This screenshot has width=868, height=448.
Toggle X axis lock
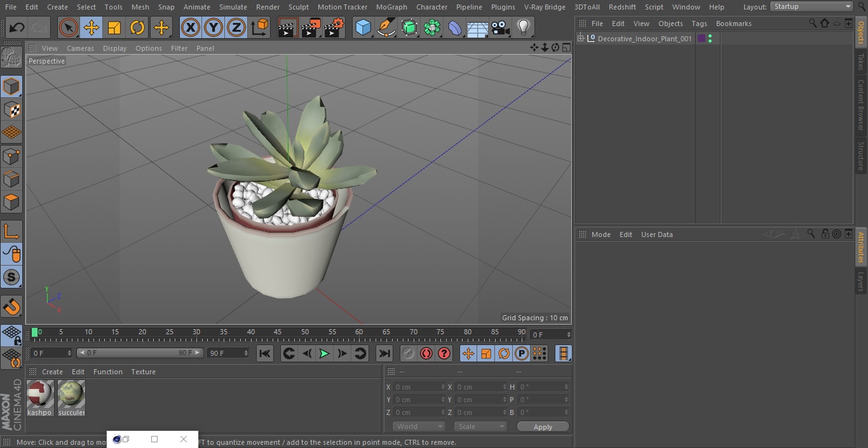190,27
